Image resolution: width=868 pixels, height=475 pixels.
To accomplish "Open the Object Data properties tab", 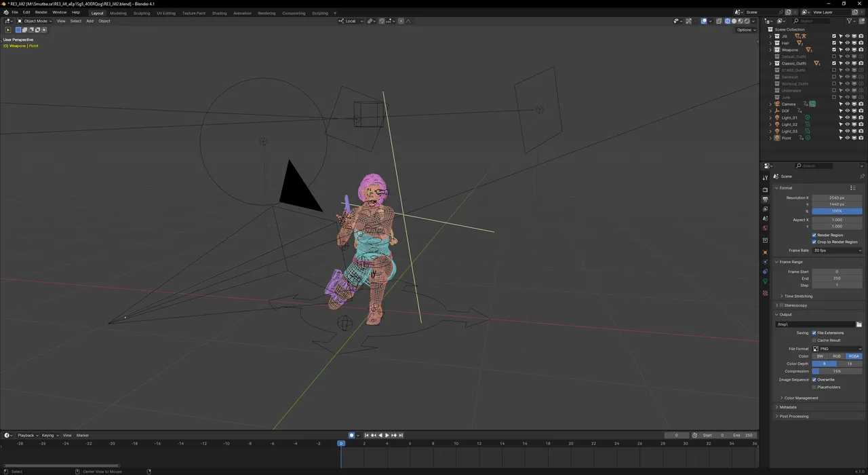I will tap(766, 281).
